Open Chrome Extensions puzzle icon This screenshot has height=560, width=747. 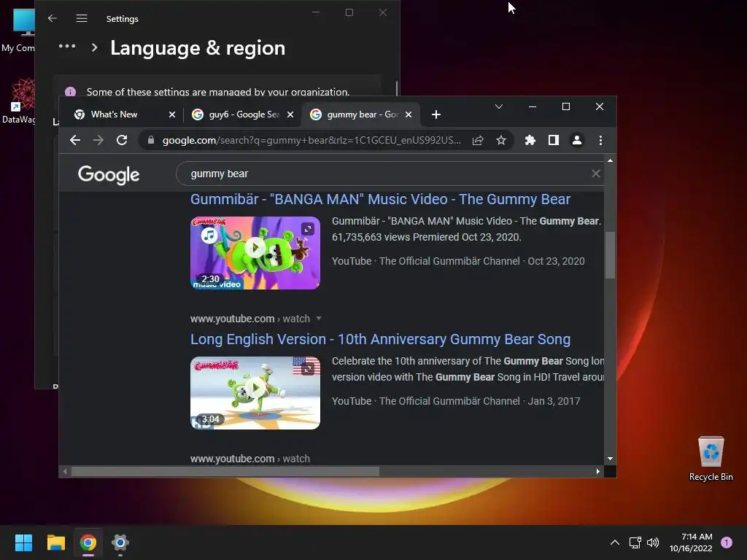point(530,140)
